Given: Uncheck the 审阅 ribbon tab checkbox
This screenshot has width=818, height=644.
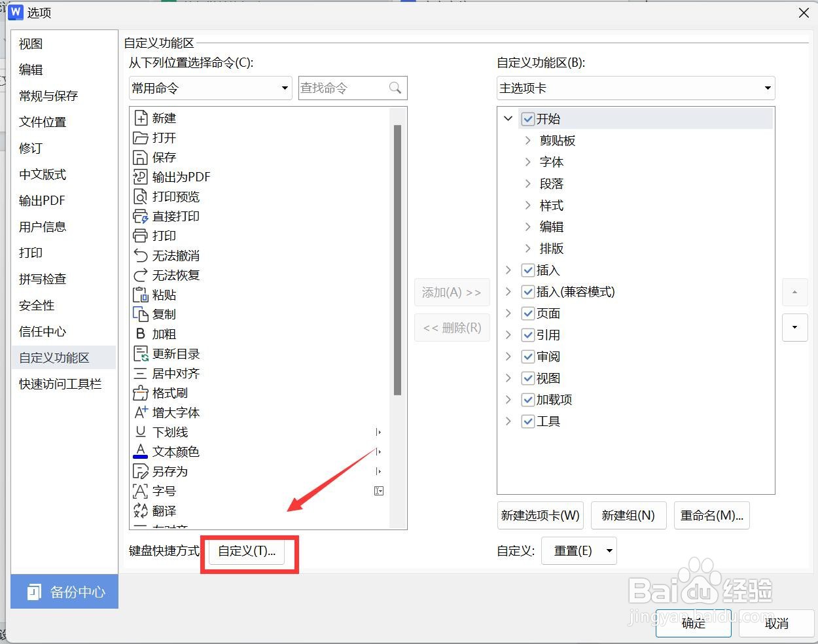Looking at the screenshot, I should (528, 356).
